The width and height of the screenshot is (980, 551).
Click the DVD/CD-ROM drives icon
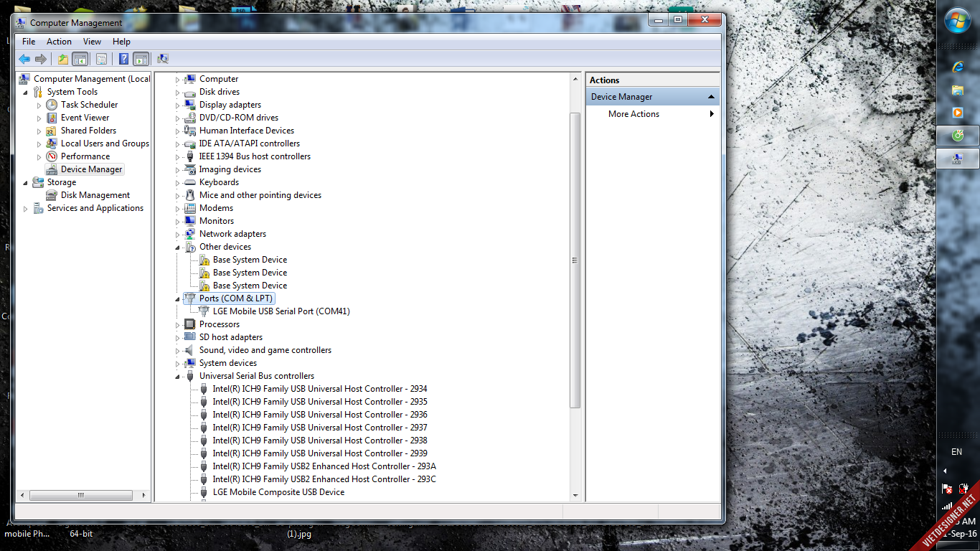[190, 118]
